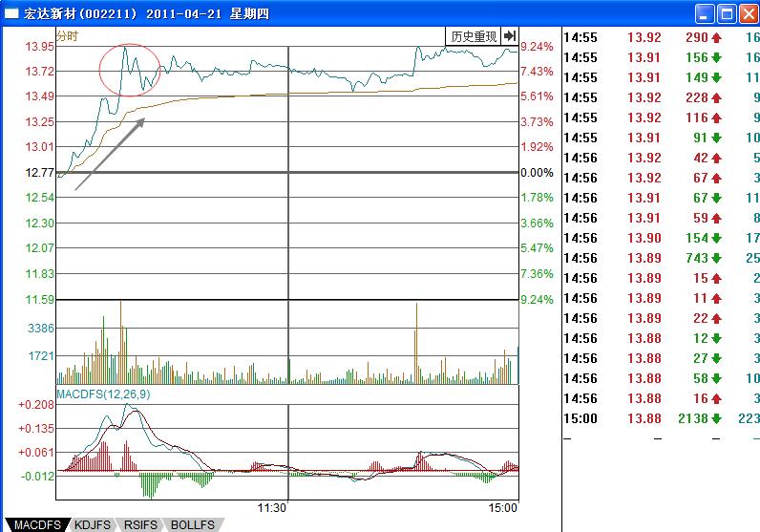Click the 分时 label at chart top-left
The image size is (760, 532).
(68, 35)
